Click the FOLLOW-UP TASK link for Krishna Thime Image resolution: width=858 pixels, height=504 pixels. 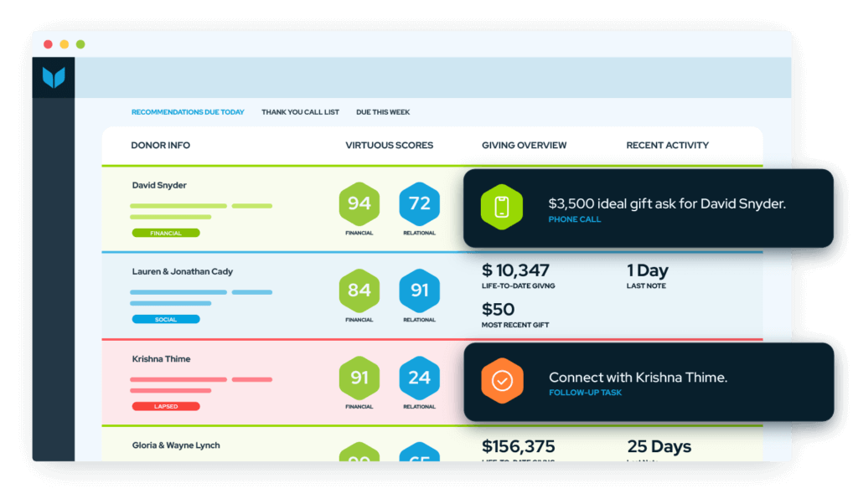click(x=586, y=393)
